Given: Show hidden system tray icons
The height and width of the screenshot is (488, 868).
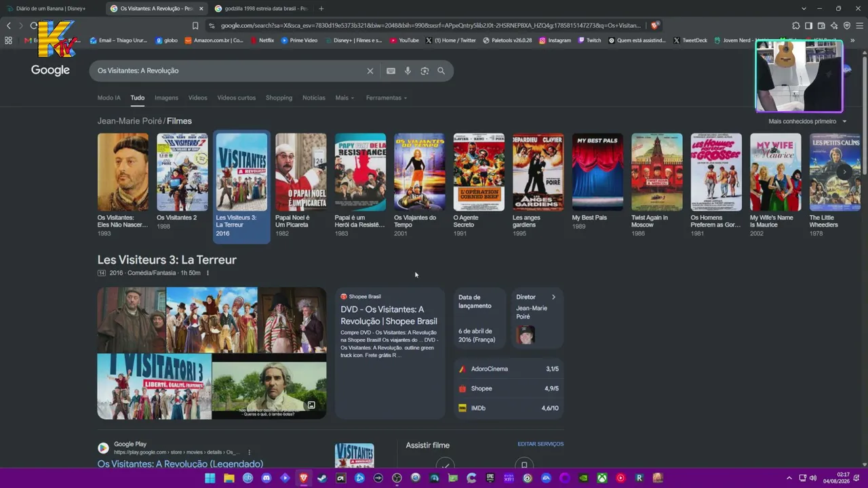Looking at the screenshot, I should (789, 478).
